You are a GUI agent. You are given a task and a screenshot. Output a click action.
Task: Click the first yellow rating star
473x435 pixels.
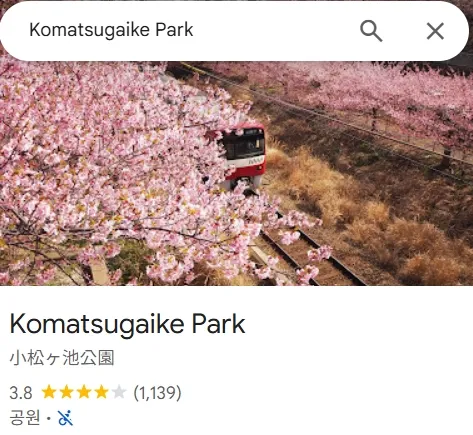click(x=49, y=392)
